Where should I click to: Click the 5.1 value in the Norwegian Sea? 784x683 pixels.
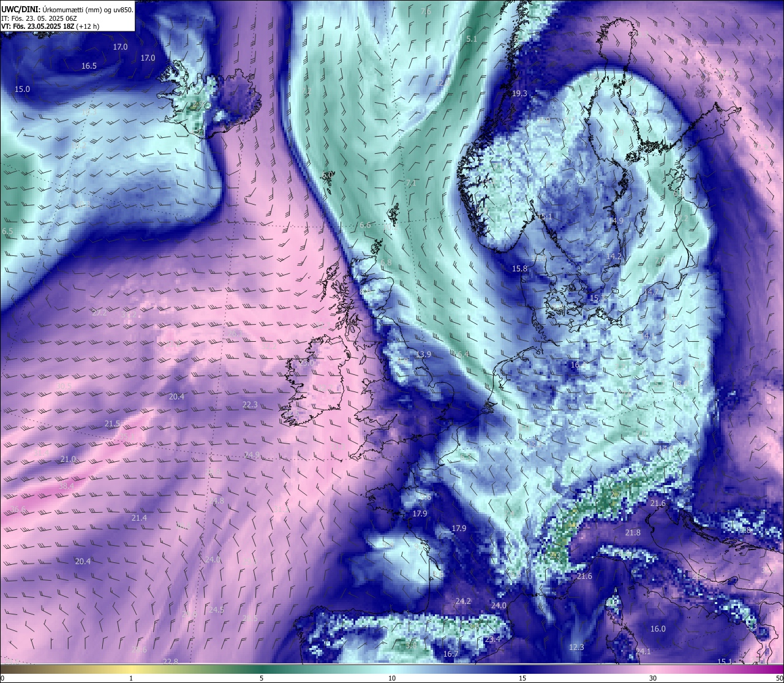coord(471,39)
